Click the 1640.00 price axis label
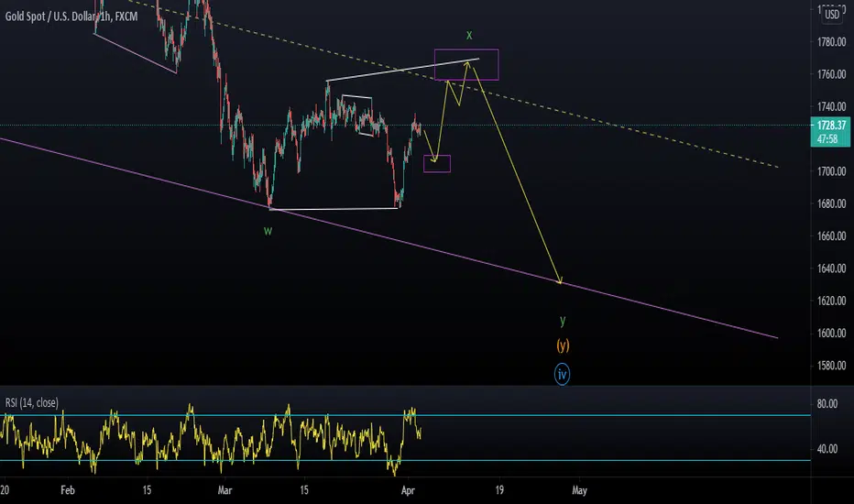854x504 pixels. (x=832, y=268)
